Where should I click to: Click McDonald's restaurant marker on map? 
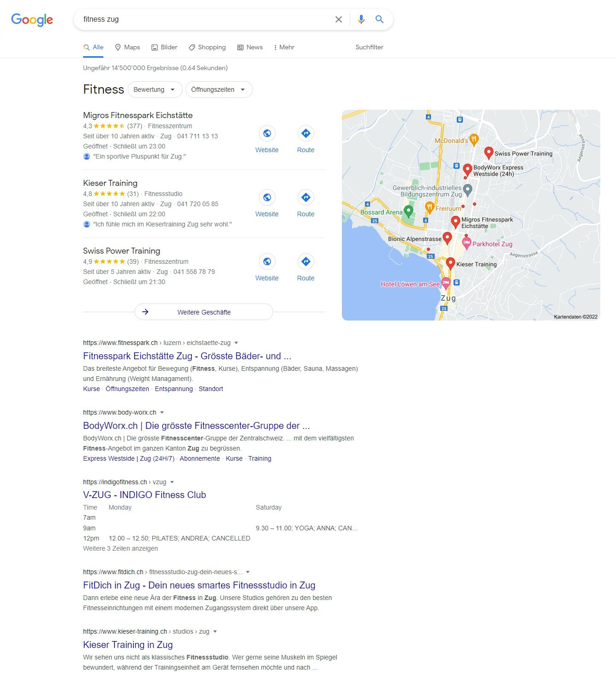[x=474, y=139]
